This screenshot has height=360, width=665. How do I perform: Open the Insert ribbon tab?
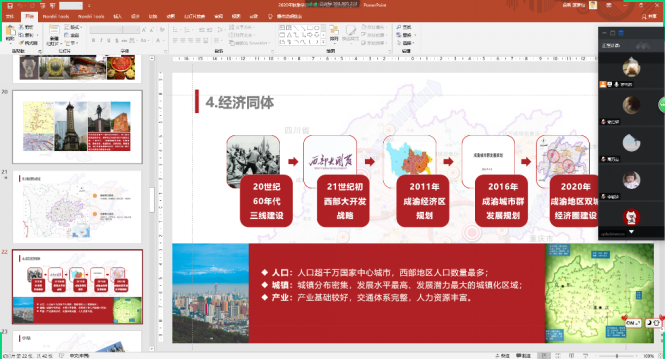(117, 17)
